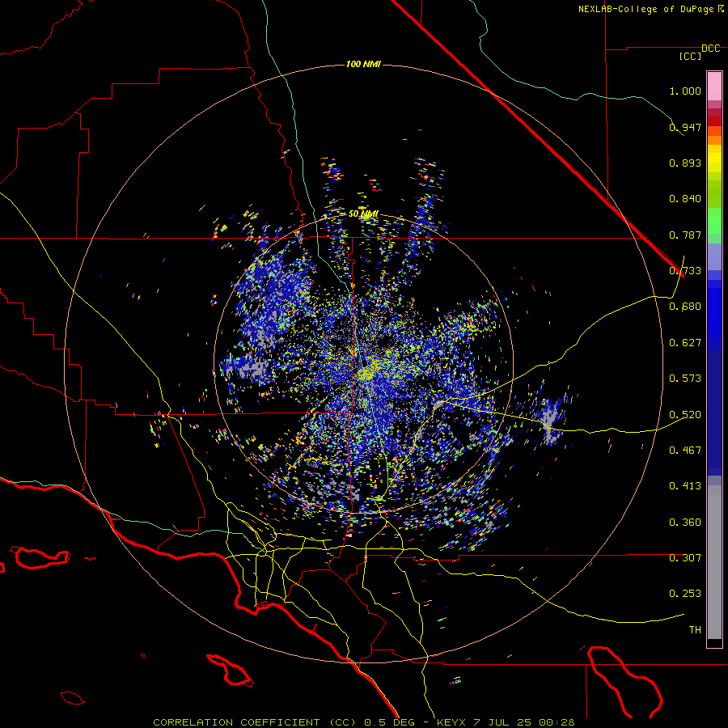This screenshot has height=728, width=728.
Task: Click the 0.5 DEG elevation angle text
Action: pos(389,722)
